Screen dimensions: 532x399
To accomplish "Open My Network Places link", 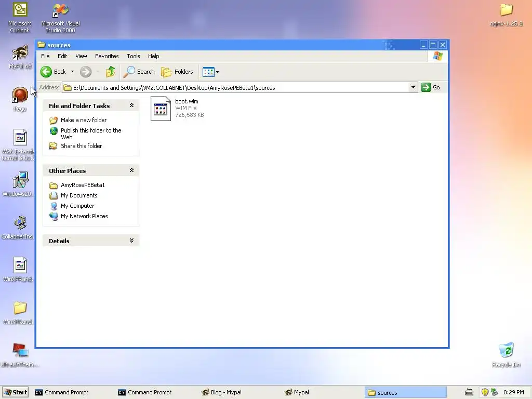I will click(84, 216).
